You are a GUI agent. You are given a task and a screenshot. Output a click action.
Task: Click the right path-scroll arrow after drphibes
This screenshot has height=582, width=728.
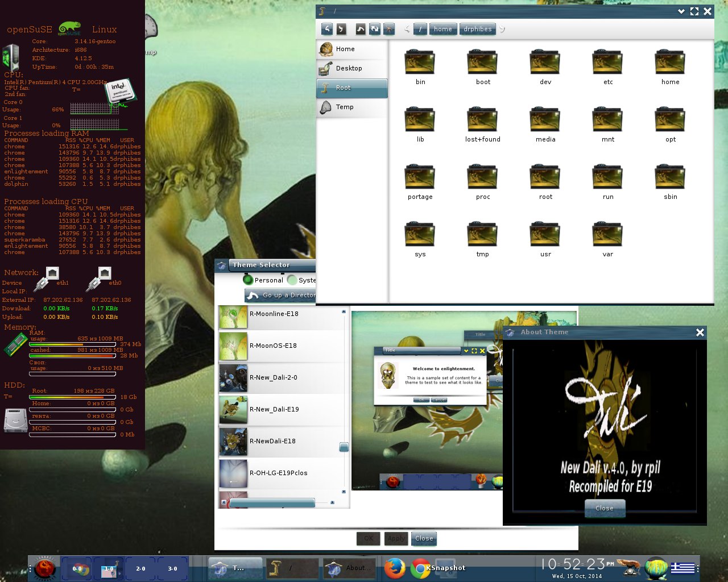click(x=502, y=29)
